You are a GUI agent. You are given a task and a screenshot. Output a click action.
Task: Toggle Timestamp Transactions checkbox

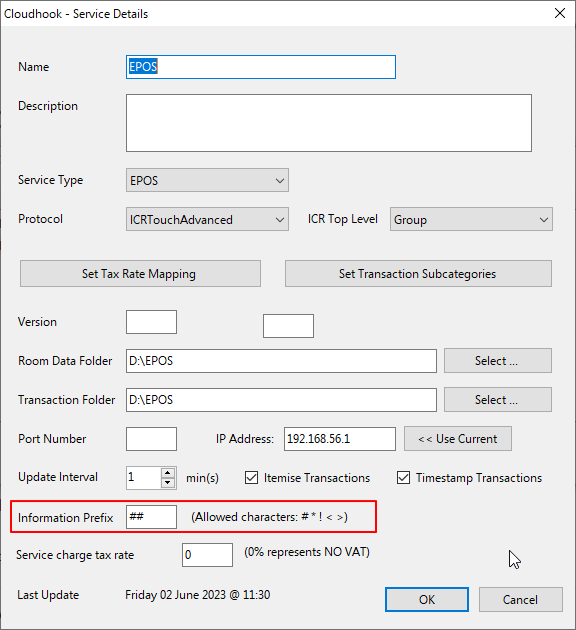[x=403, y=478]
